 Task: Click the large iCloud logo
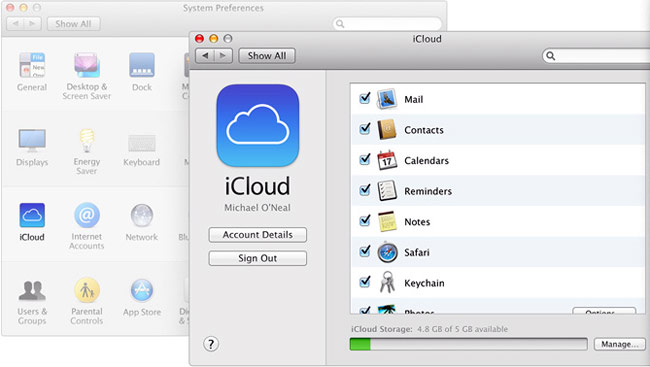257,125
